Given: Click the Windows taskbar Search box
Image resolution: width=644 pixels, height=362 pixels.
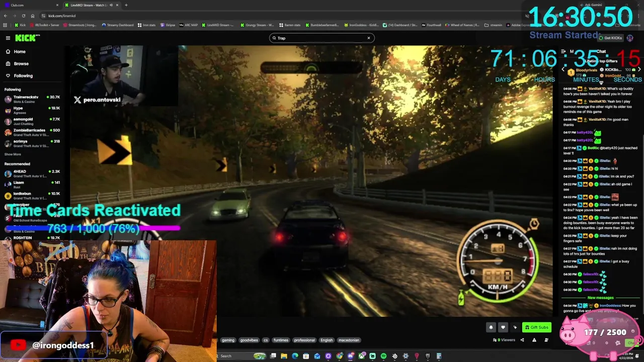Looking at the screenshot, I should coord(242,356).
